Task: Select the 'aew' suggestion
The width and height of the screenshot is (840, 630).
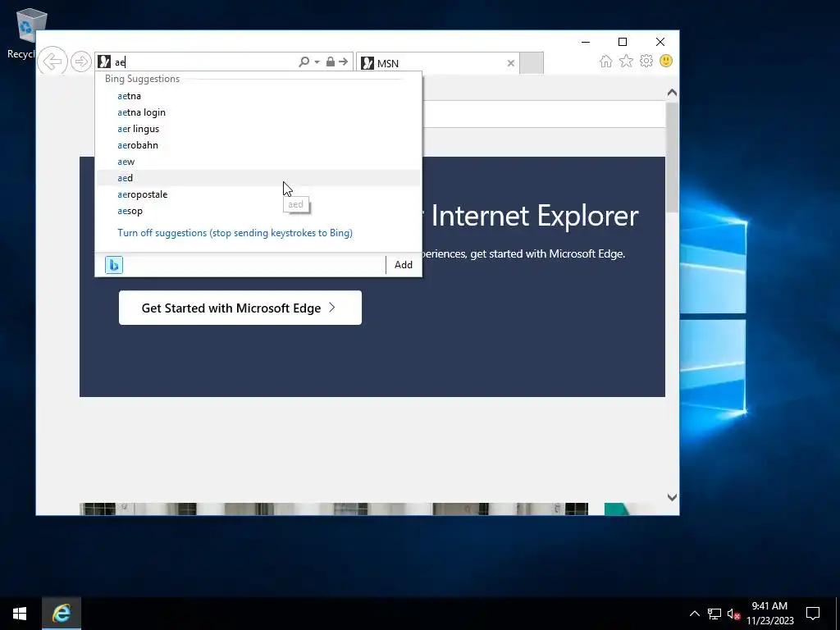Action: [x=258, y=162]
